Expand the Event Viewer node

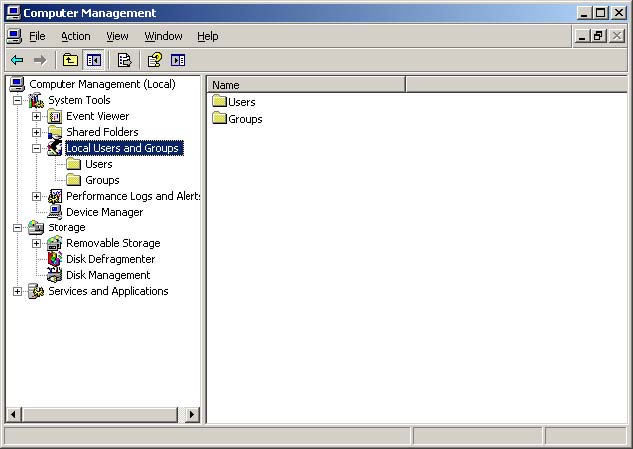pos(36,116)
